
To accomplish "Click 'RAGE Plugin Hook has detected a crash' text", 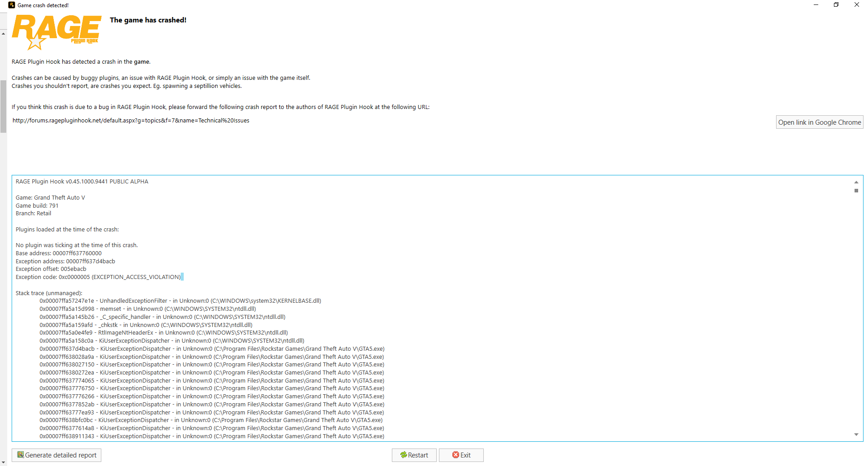I will 81,62.
